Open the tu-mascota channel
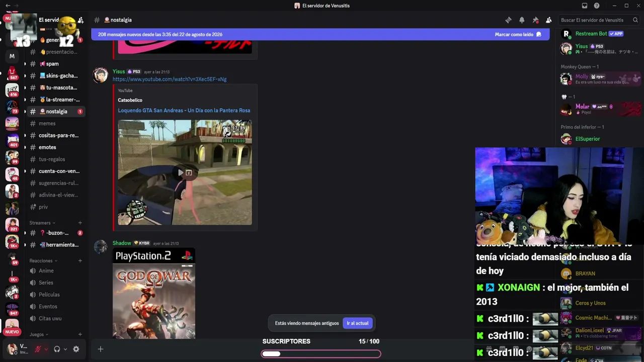 [55, 87]
